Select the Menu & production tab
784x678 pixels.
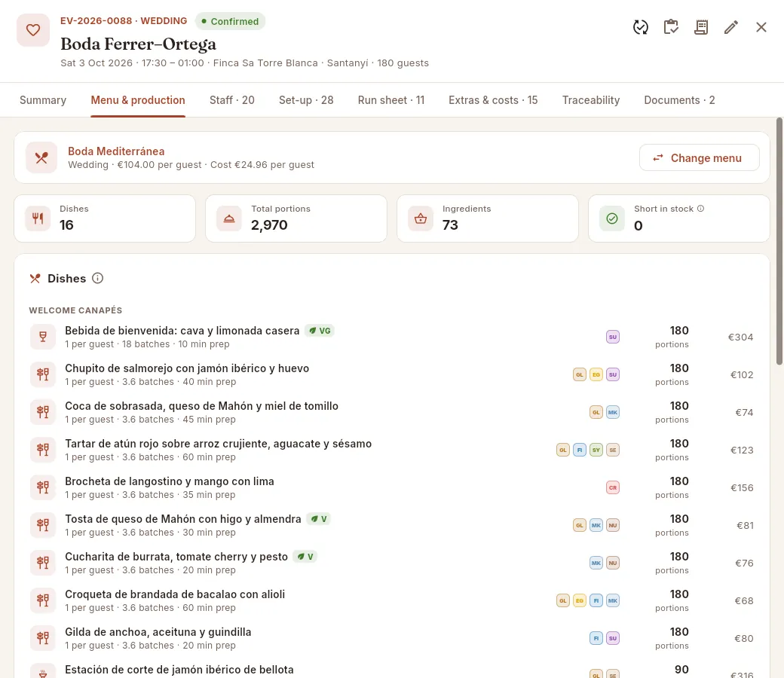coord(138,100)
